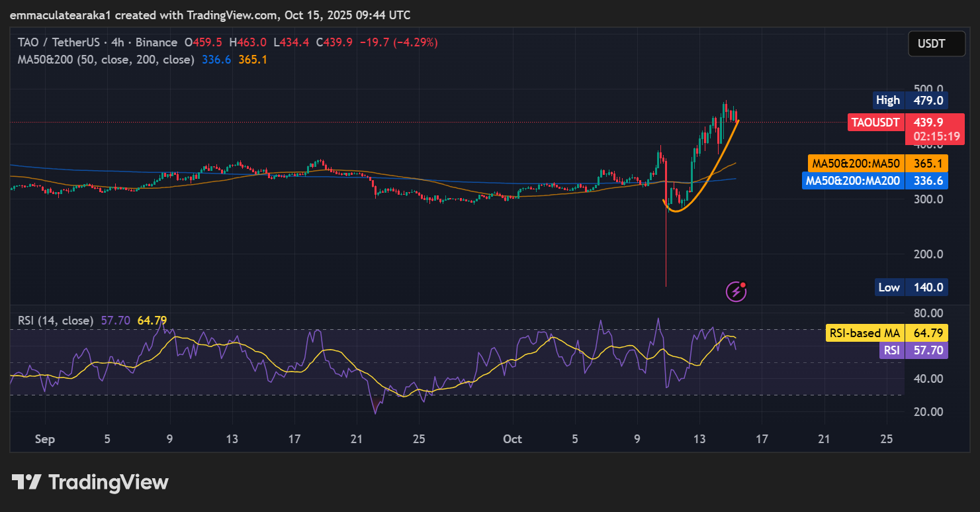Select the Low 140.0 price label
Image resolution: width=980 pixels, height=512 pixels.
pyautogui.click(x=911, y=287)
